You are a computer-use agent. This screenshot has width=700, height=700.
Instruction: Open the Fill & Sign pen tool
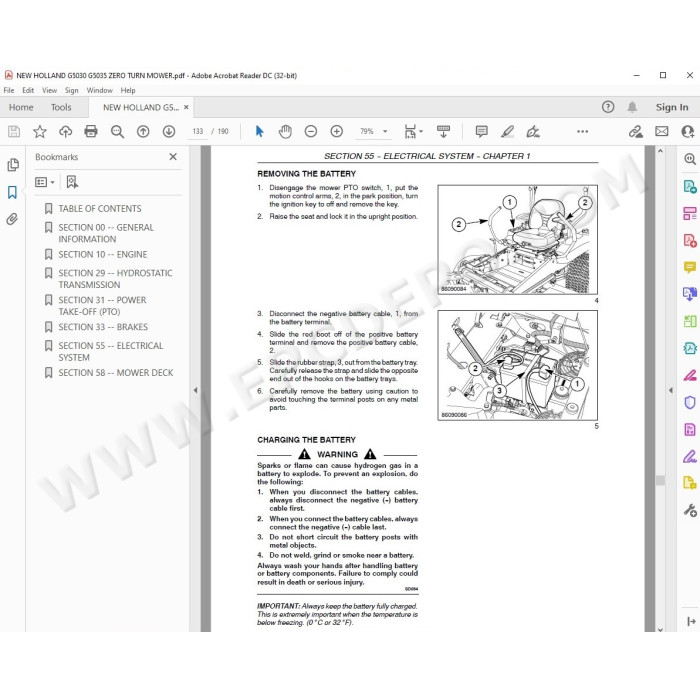pos(690,456)
